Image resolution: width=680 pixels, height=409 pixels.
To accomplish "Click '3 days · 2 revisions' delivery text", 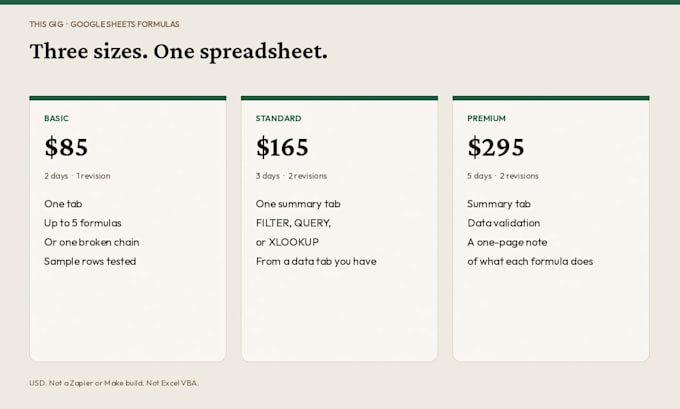I will coord(291,176).
